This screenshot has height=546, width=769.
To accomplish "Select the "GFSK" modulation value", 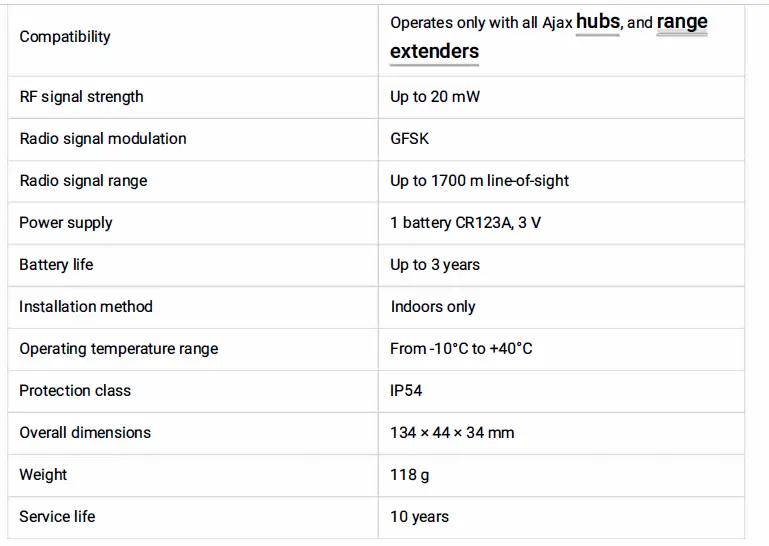I will click(409, 139).
